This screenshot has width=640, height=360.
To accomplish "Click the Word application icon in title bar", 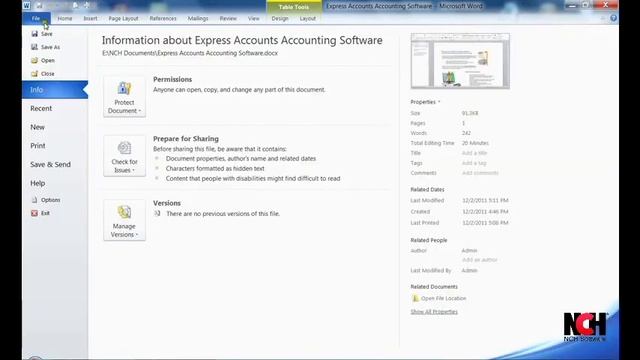I will (x=27, y=5).
